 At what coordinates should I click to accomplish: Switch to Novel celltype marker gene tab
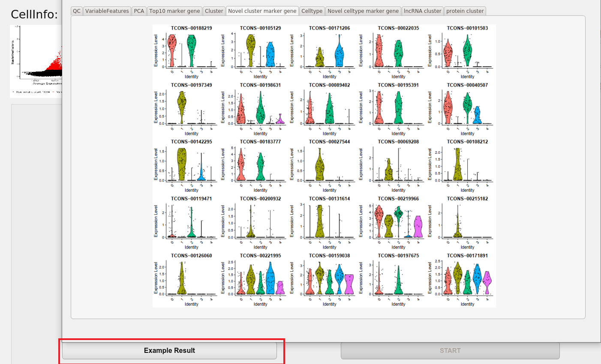(x=363, y=11)
